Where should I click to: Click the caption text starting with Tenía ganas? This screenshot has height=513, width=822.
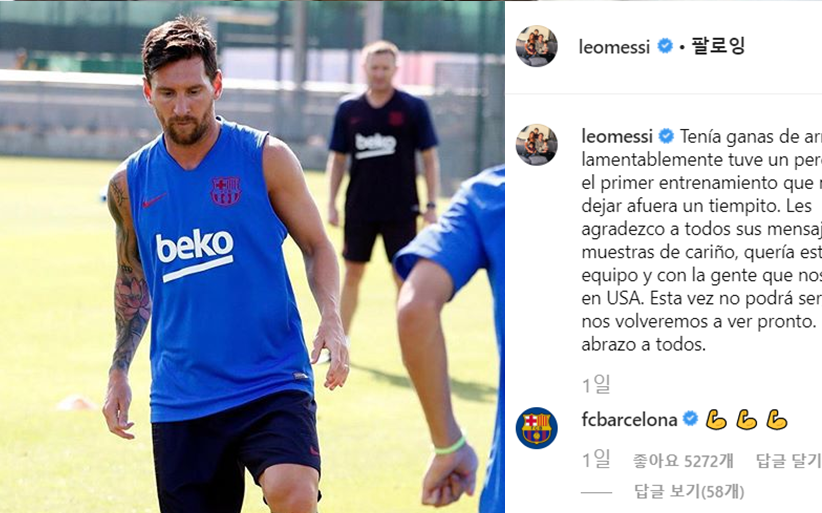(x=701, y=240)
